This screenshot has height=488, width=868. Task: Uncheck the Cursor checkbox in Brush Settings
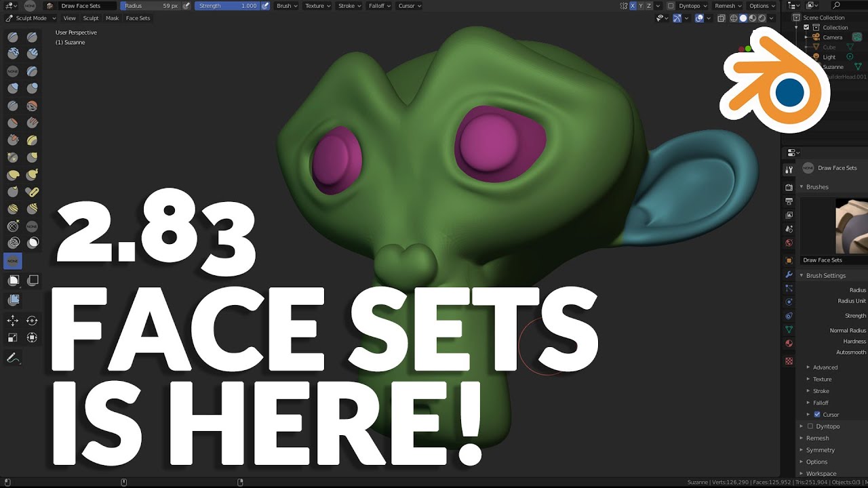(817, 414)
